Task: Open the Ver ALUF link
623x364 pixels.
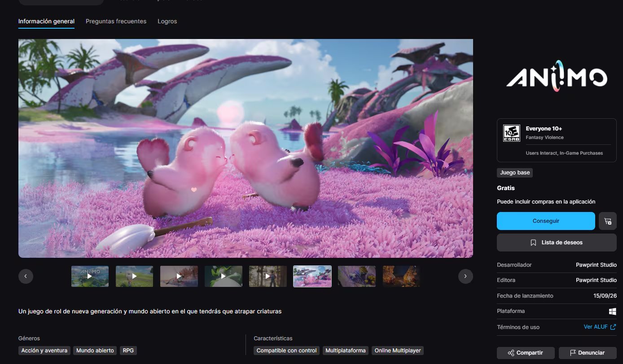Action: [x=600, y=327]
